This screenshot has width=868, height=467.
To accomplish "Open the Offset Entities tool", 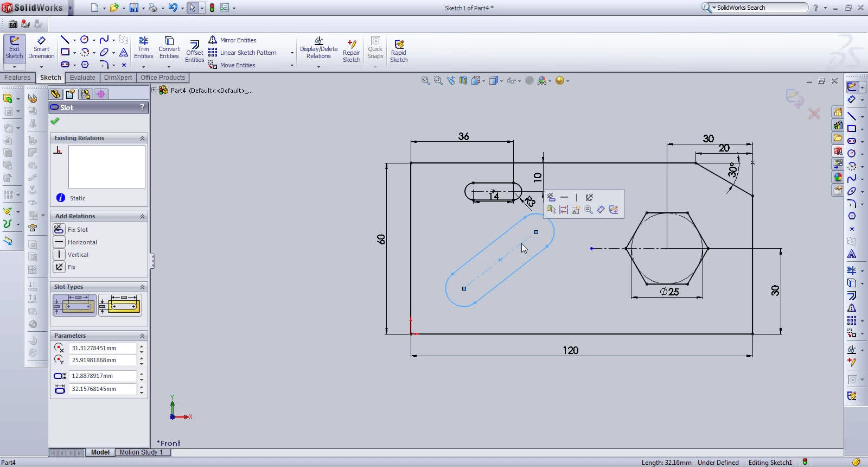I will coord(194,52).
